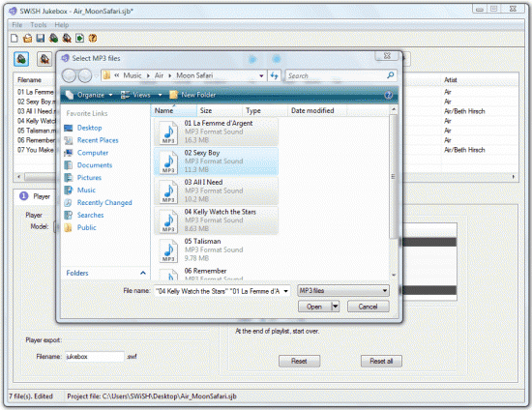
Task: Click the Remove MP3 files icon in main toolbar
Action: [x=67, y=39]
